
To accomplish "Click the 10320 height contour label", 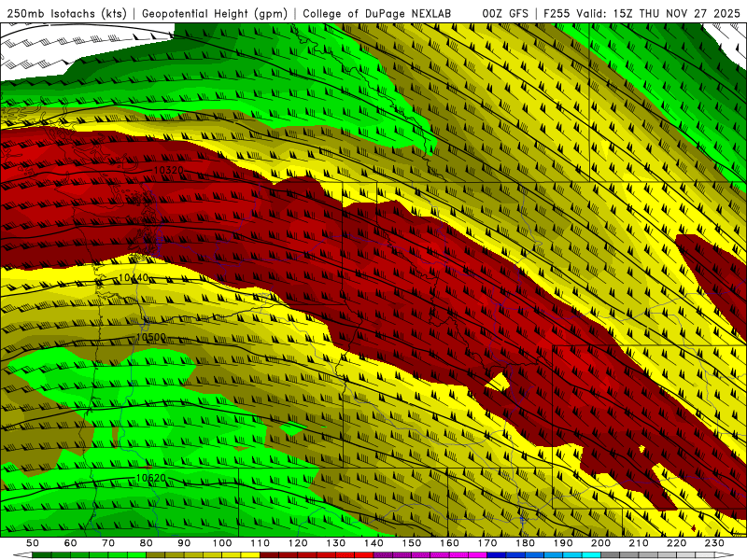I will pos(169,171).
